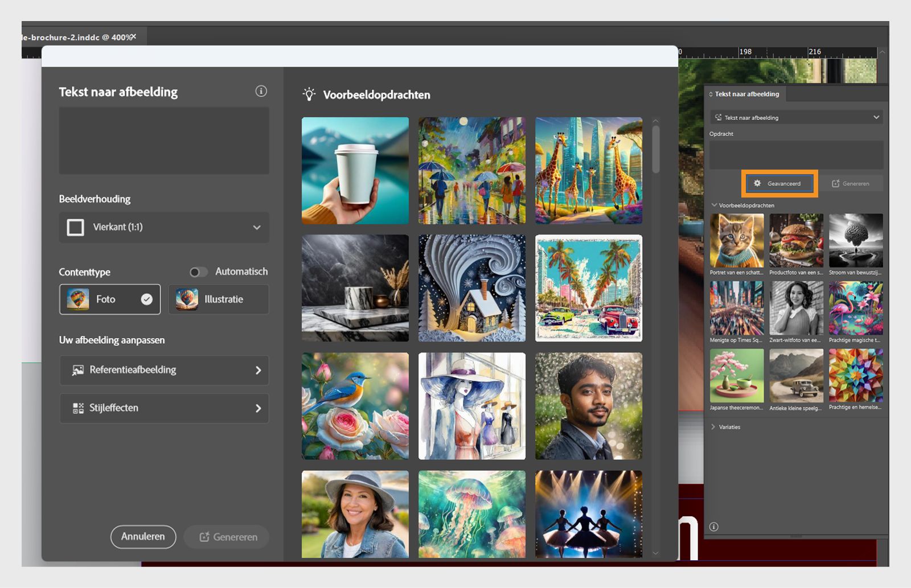The height and width of the screenshot is (588, 911).
Task: Pick the hand holding coffee cup example
Action: click(x=355, y=171)
